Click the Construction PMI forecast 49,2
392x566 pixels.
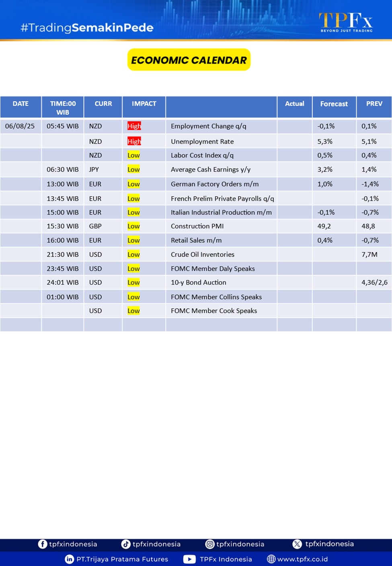(324, 226)
